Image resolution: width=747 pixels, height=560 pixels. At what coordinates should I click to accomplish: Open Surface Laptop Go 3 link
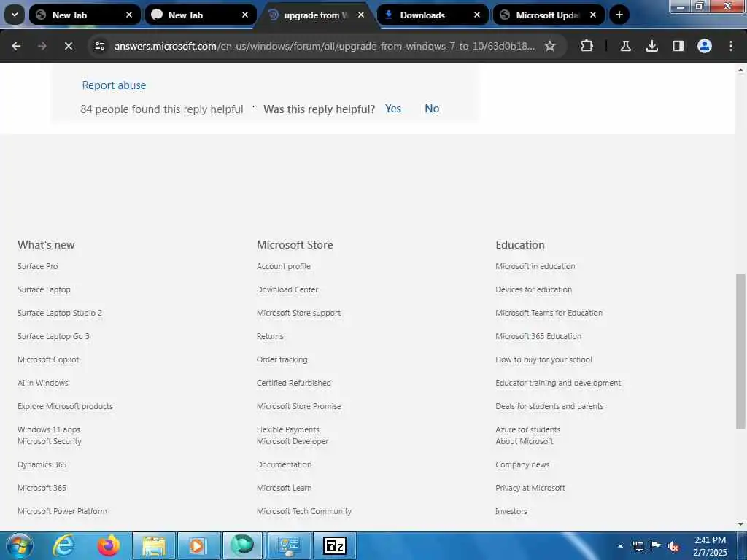pyautogui.click(x=53, y=336)
